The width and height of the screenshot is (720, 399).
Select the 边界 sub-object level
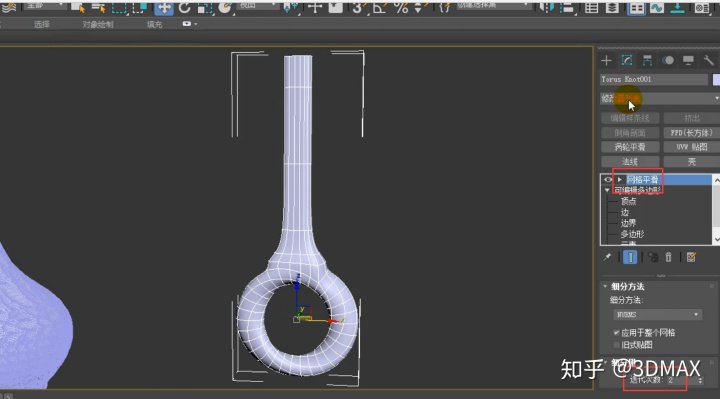click(x=629, y=223)
